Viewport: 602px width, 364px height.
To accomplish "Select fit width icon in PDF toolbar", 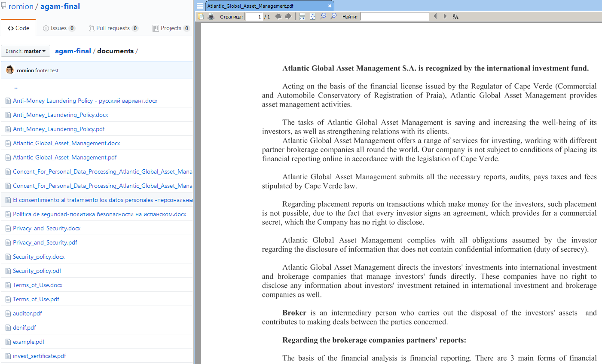I will [302, 16].
